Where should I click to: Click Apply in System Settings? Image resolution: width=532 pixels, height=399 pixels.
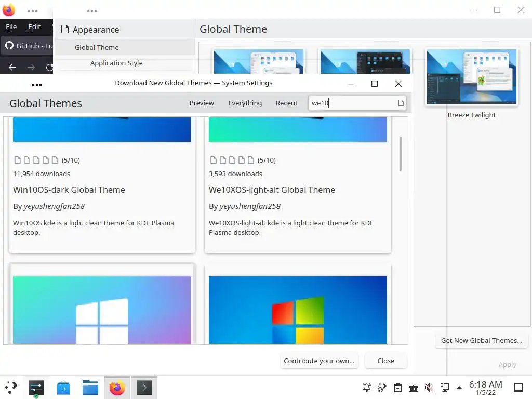point(507,364)
